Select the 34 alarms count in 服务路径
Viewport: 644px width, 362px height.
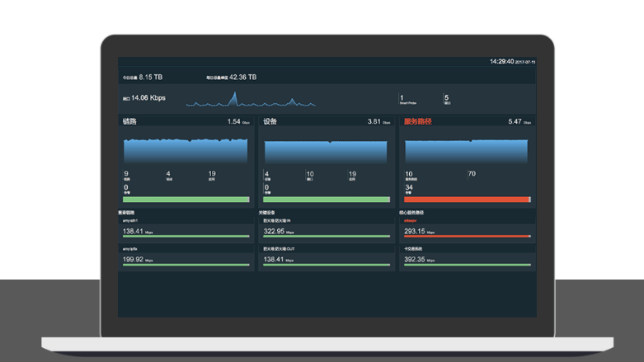point(409,188)
